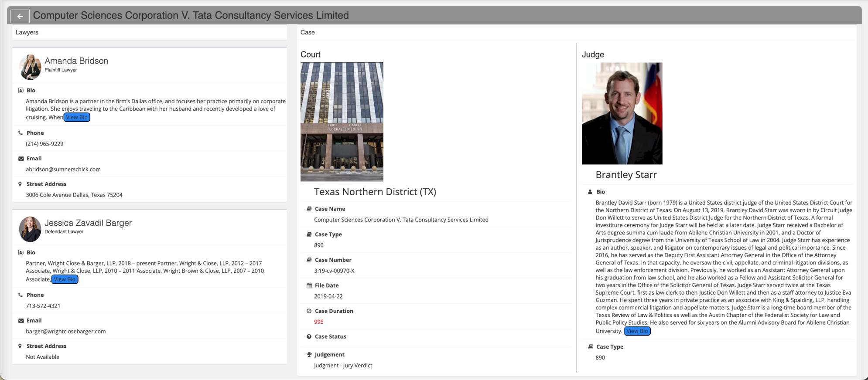Select Judgment - Jury Verdict text
The image size is (868, 380).
point(343,366)
